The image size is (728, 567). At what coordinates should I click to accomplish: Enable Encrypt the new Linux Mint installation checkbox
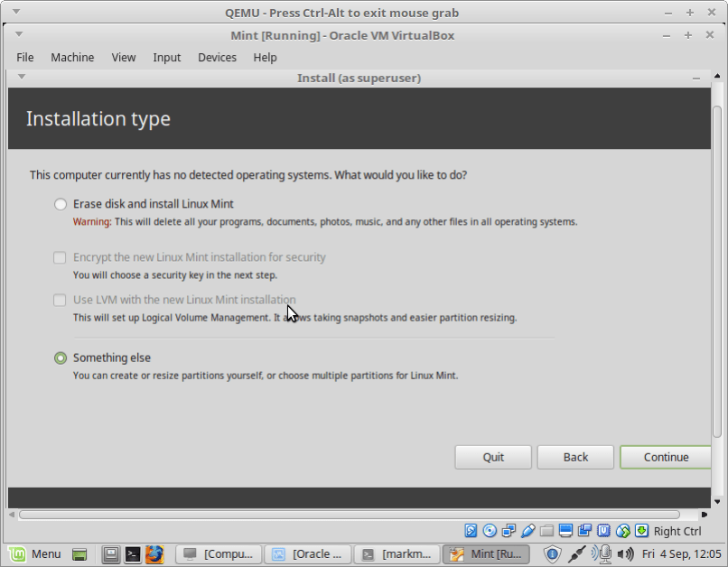click(x=60, y=257)
